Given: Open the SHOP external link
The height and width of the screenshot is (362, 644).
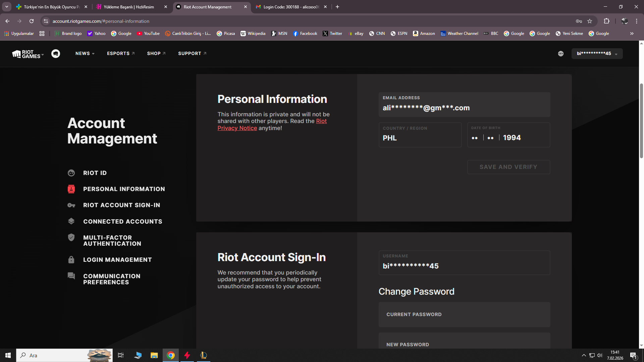Looking at the screenshot, I should (156, 54).
